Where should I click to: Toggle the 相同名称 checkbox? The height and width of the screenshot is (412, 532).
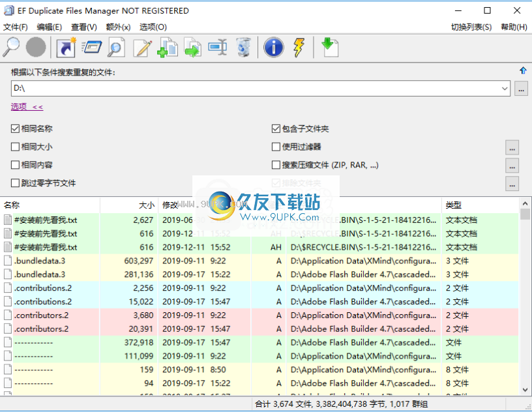pyautogui.click(x=15, y=128)
